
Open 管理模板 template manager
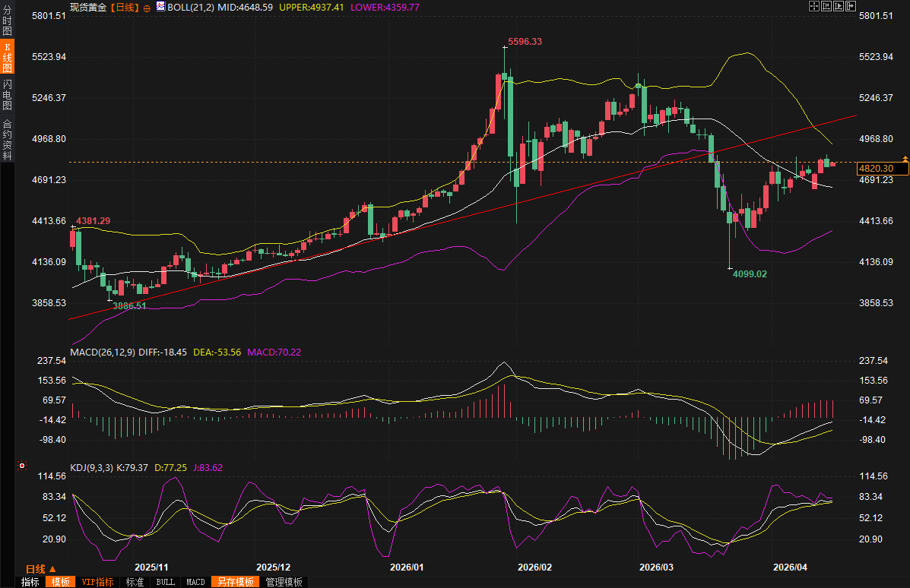tap(284, 582)
